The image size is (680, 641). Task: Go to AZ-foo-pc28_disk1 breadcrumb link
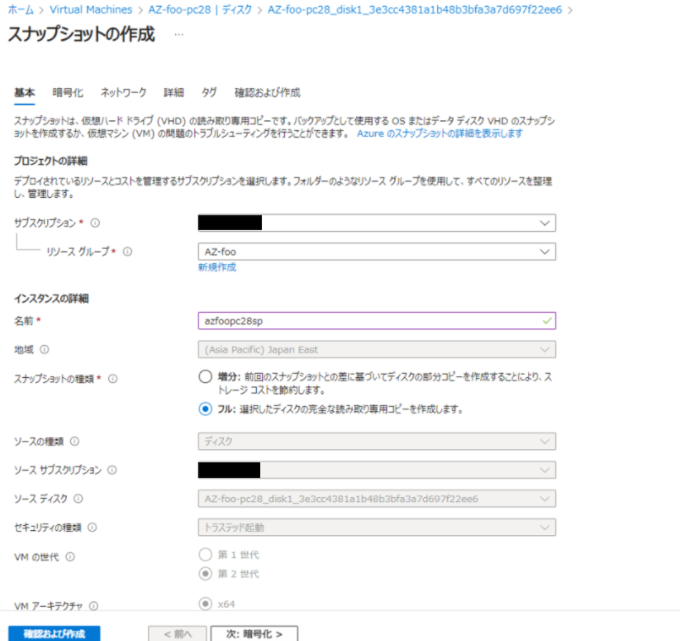click(415, 10)
